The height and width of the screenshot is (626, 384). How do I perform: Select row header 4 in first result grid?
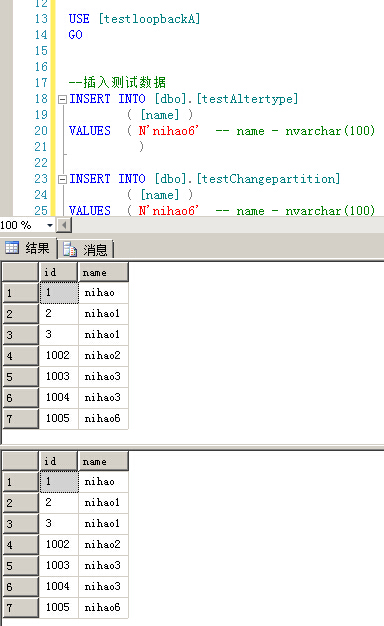coord(20,355)
